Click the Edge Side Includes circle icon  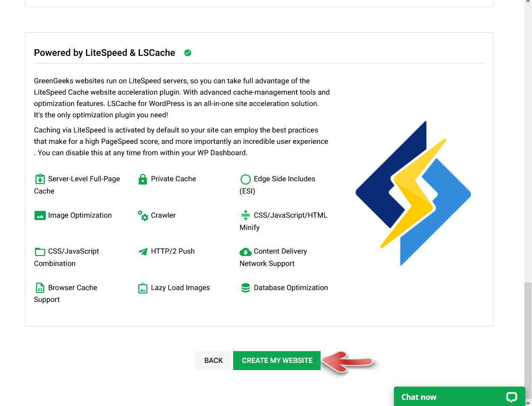coord(245,179)
